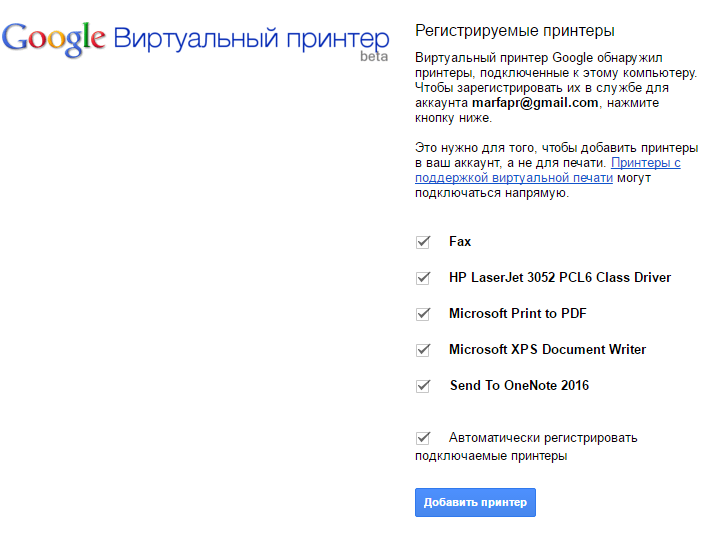Viewport: 721px width, 539px height.
Task: Toggle the 'Автоматически регистрировать' checkbox
Action: pos(423,438)
